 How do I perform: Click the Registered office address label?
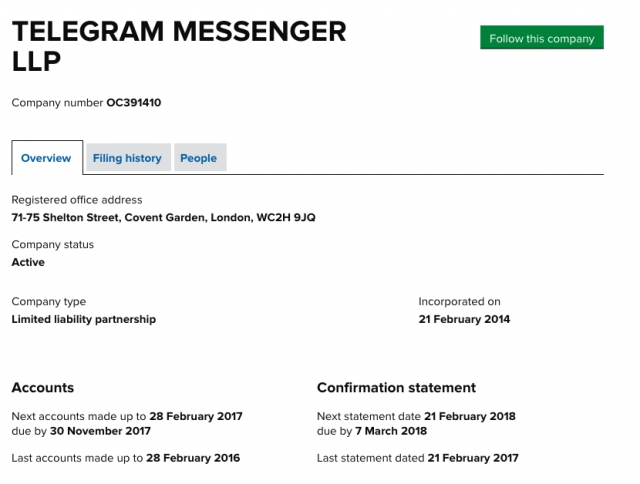(77, 200)
